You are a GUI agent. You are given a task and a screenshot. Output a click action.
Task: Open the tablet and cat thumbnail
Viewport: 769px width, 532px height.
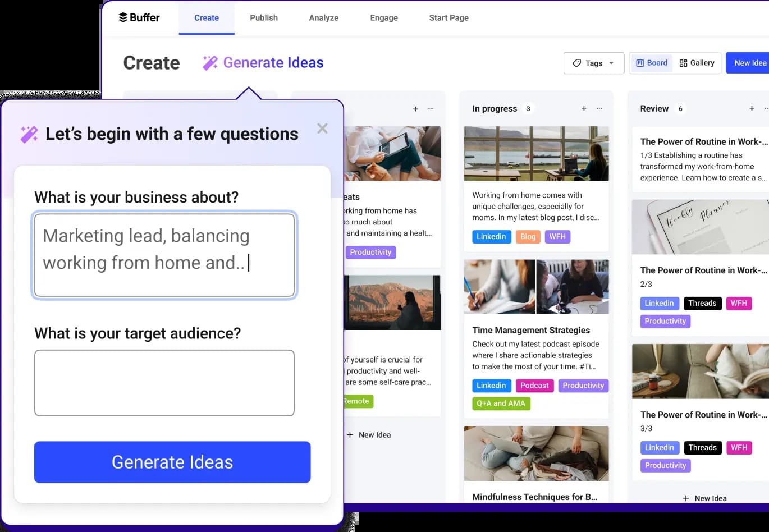pos(392,153)
